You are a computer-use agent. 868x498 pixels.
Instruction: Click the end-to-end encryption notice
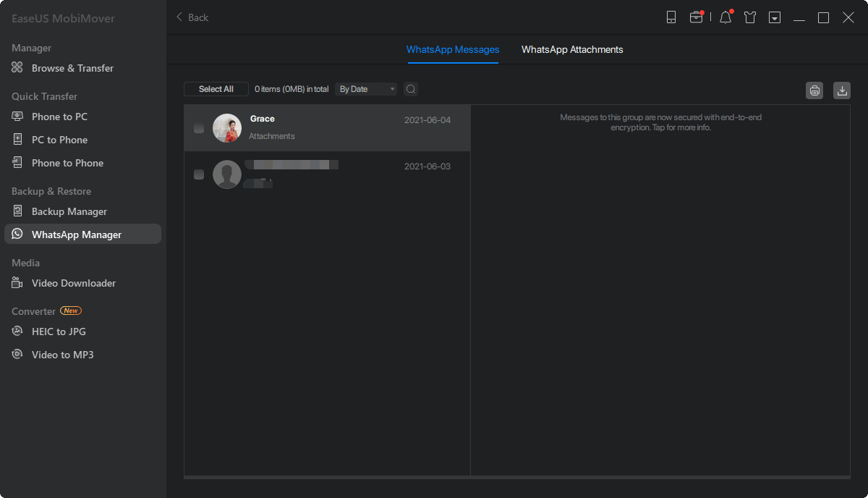click(660, 122)
